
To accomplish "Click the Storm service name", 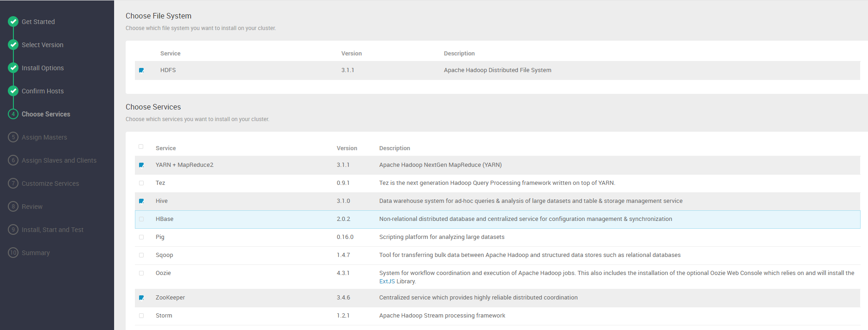I will 164,316.
